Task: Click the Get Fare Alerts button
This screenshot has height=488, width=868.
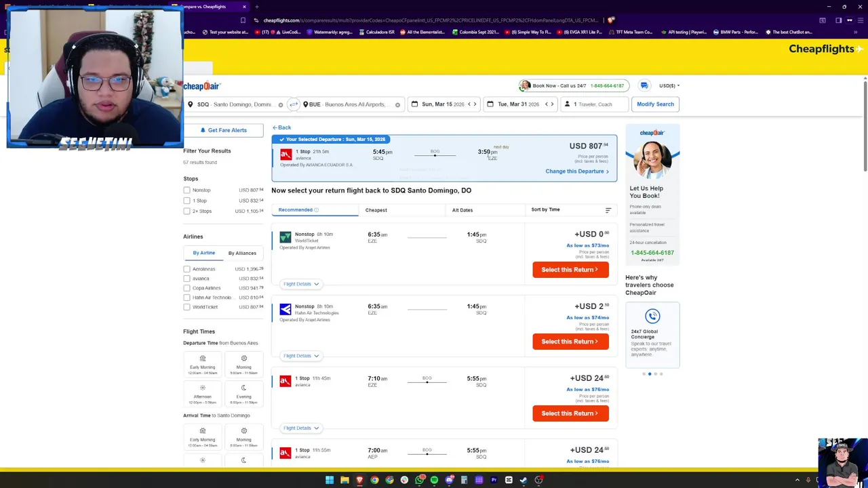Action: click(223, 130)
